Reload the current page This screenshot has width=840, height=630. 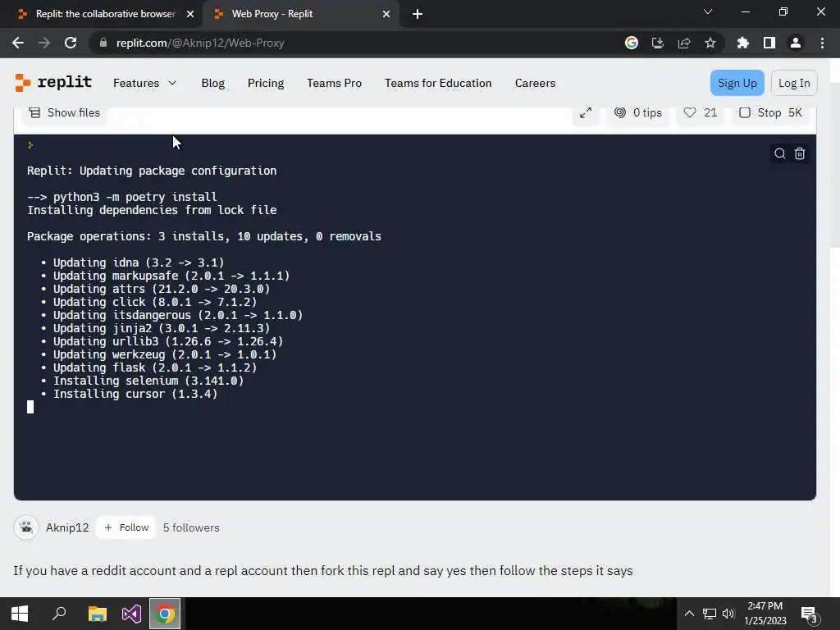pos(71,43)
